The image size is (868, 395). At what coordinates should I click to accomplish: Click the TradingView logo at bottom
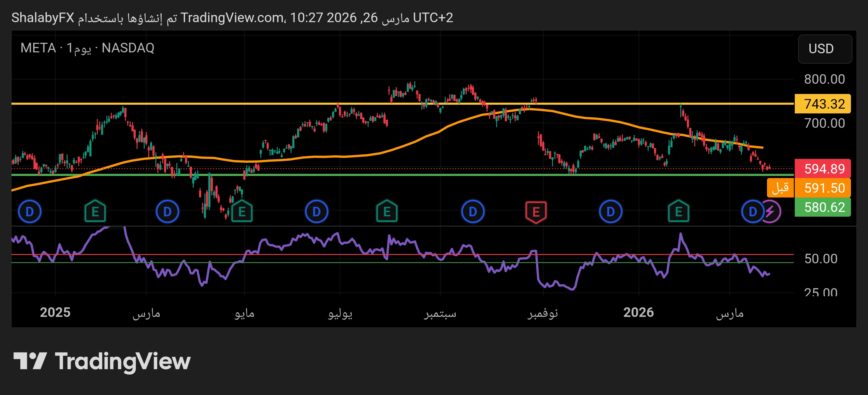point(102,361)
